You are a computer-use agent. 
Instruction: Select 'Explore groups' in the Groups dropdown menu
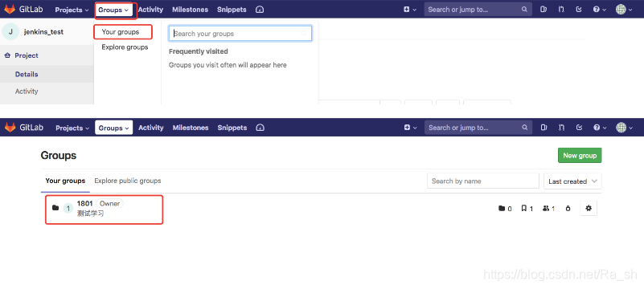pyautogui.click(x=125, y=47)
